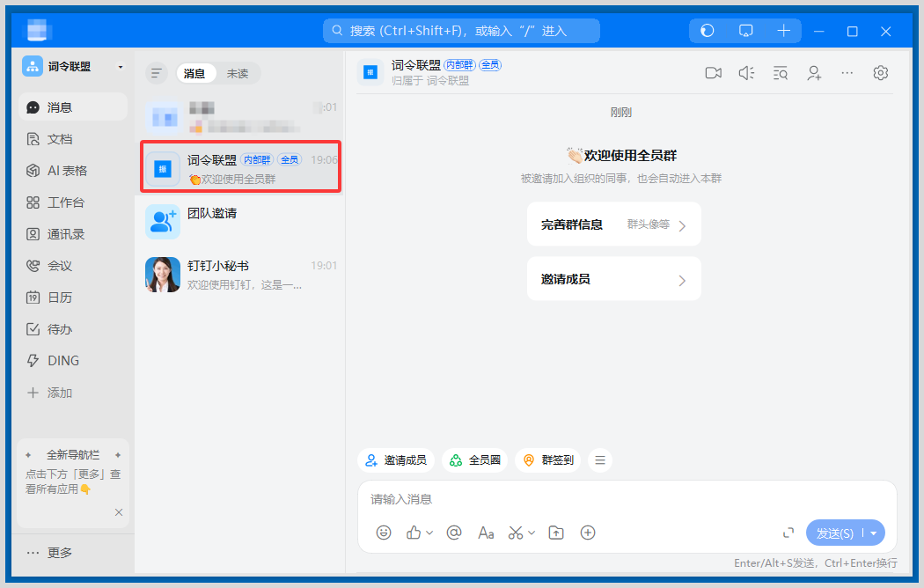Upload a file via the folder icon
The width and height of the screenshot is (924, 588).
(556, 533)
